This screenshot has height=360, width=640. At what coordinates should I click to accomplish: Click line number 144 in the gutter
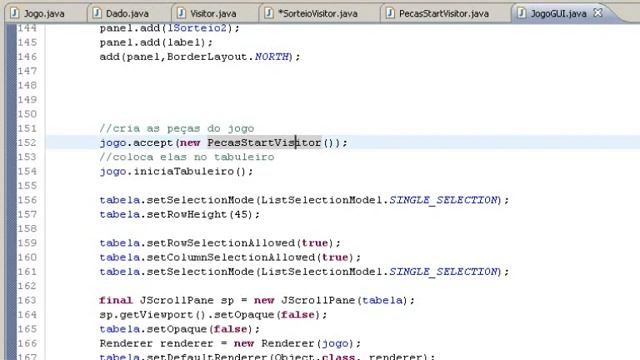pos(27,28)
